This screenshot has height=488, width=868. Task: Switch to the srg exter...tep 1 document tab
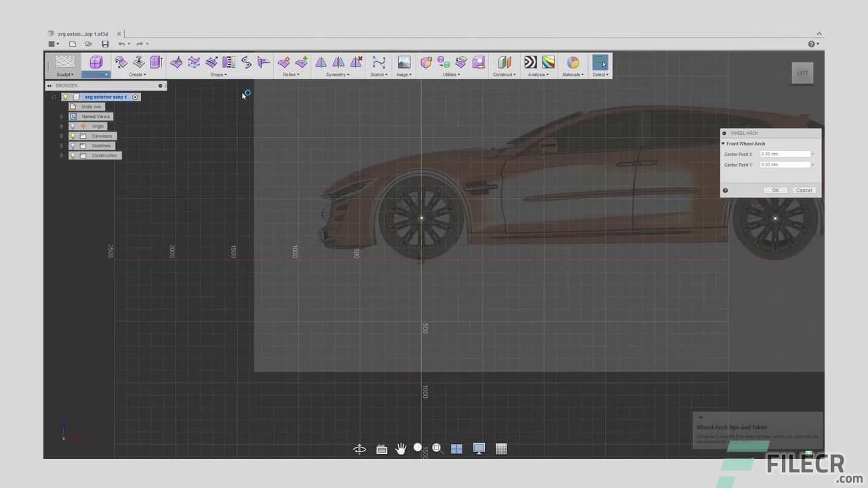tap(81, 34)
